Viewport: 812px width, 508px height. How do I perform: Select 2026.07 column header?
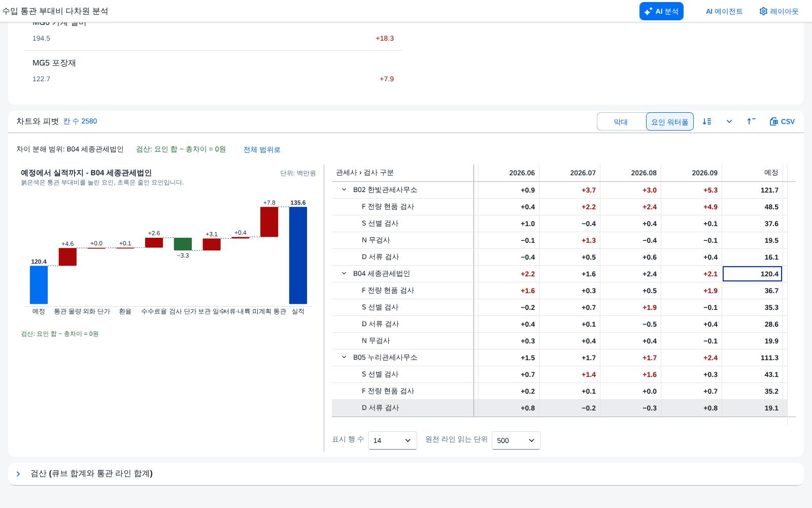pos(570,173)
